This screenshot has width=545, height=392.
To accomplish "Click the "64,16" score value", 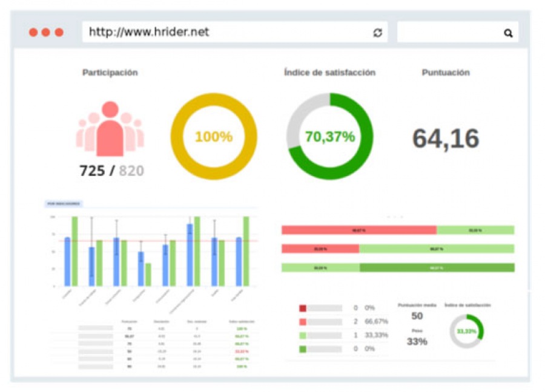I will [x=446, y=139].
